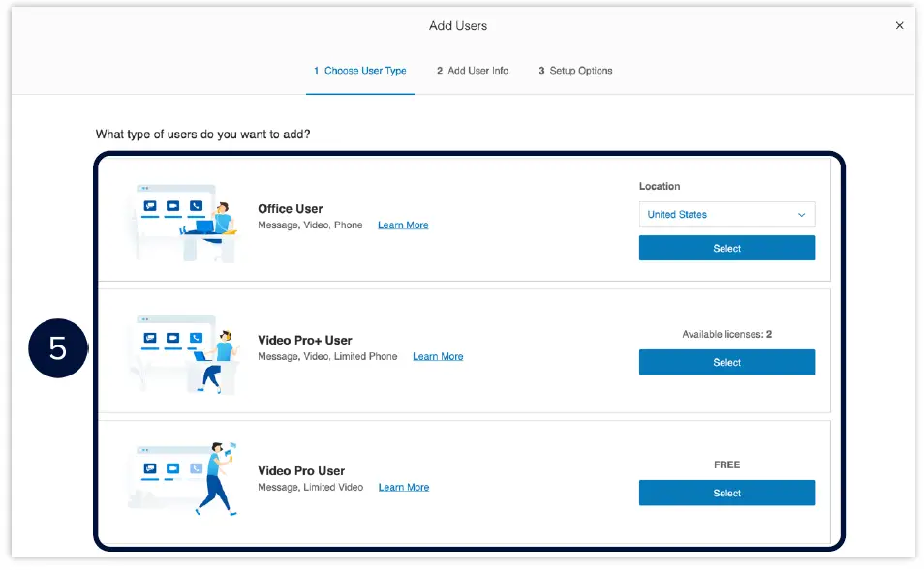
Task: Click the message bubble icon in Video Pro illustration
Action: (150, 468)
